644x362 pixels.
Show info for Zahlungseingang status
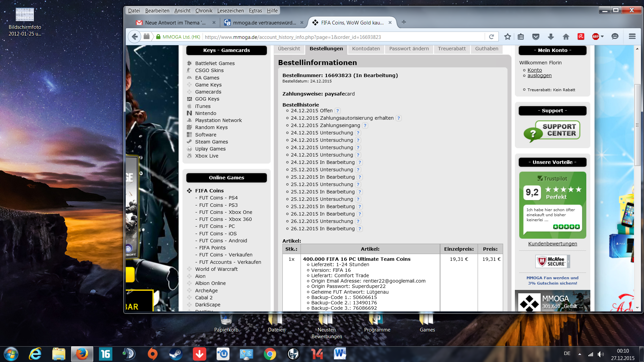coord(365,126)
